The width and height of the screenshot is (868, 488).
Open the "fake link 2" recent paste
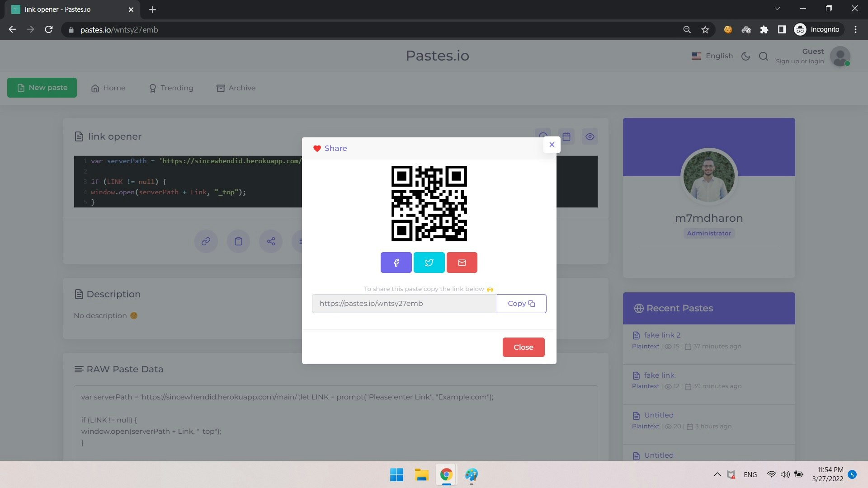point(662,335)
